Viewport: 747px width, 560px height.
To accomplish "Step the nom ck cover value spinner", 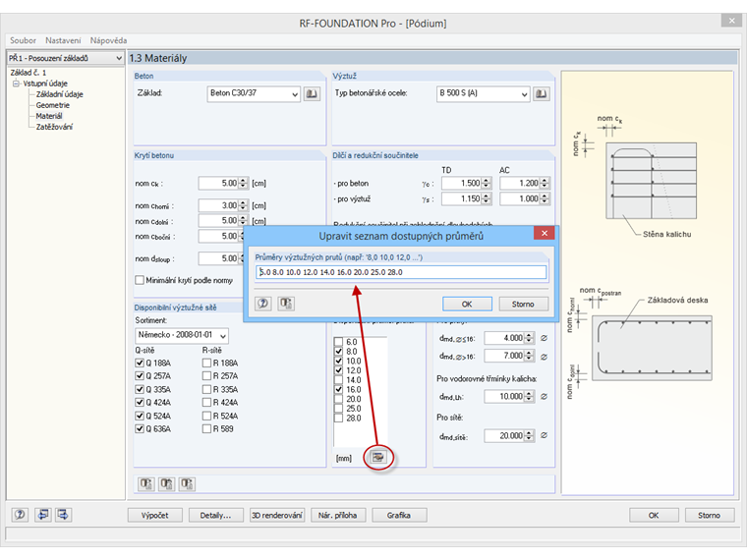I will (x=243, y=183).
